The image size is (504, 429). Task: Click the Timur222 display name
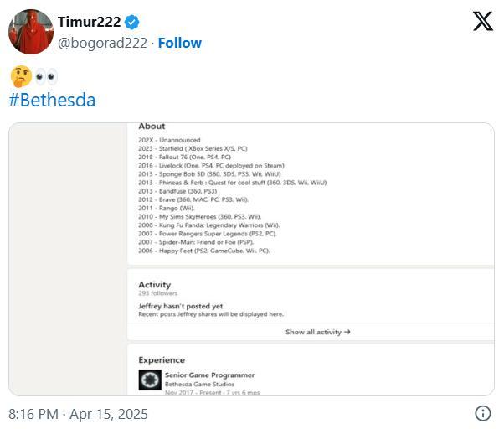[x=89, y=22]
